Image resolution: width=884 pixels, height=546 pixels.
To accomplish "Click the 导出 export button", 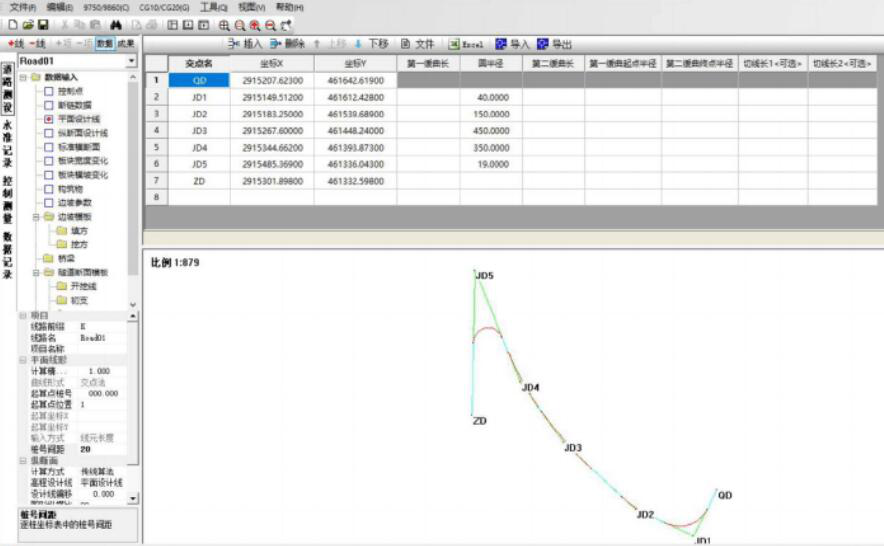I will point(555,44).
